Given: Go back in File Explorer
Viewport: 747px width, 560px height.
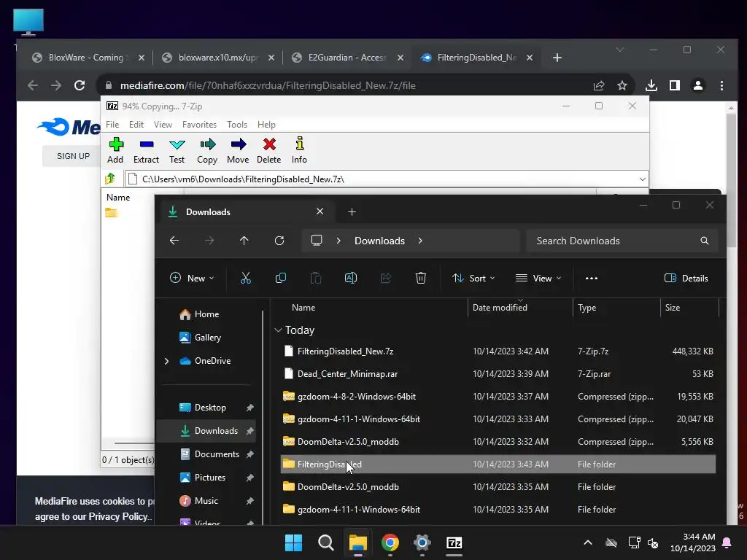Looking at the screenshot, I should tap(174, 241).
